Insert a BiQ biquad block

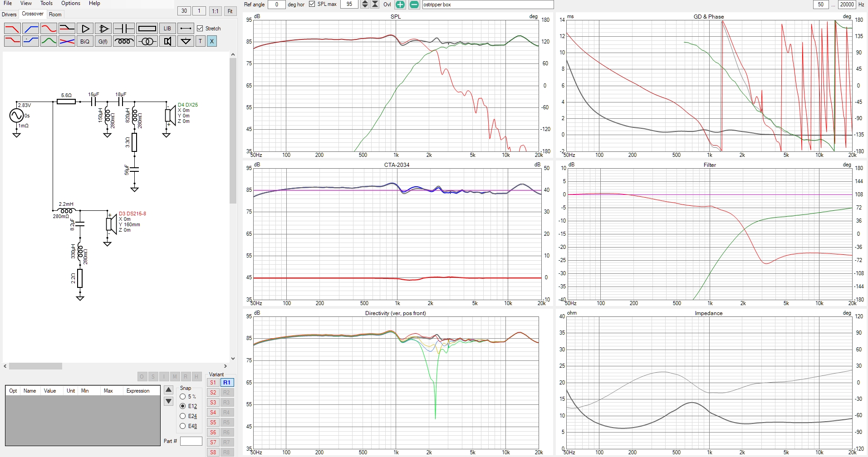coord(85,41)
